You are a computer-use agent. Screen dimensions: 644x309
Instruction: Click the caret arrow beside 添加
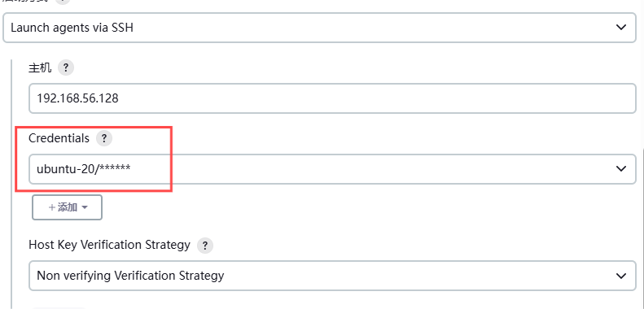point(85,207)
